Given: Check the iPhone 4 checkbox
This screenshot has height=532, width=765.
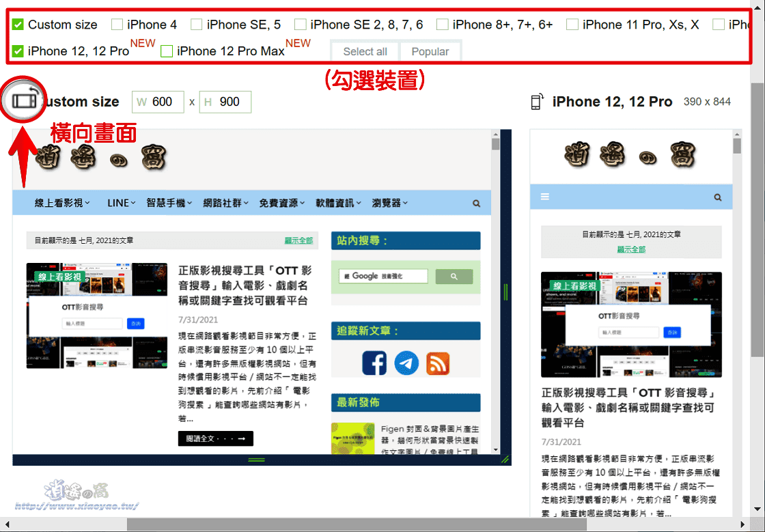Looking at the screenshot, I should [117, 25].
